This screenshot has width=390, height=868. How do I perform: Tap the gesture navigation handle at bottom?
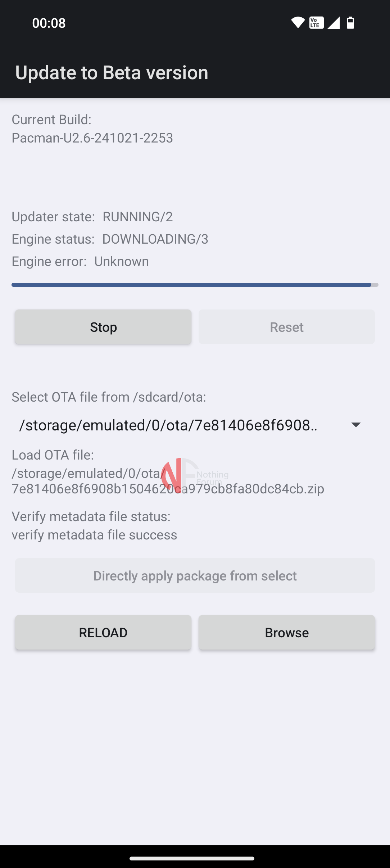pos(195,858)
